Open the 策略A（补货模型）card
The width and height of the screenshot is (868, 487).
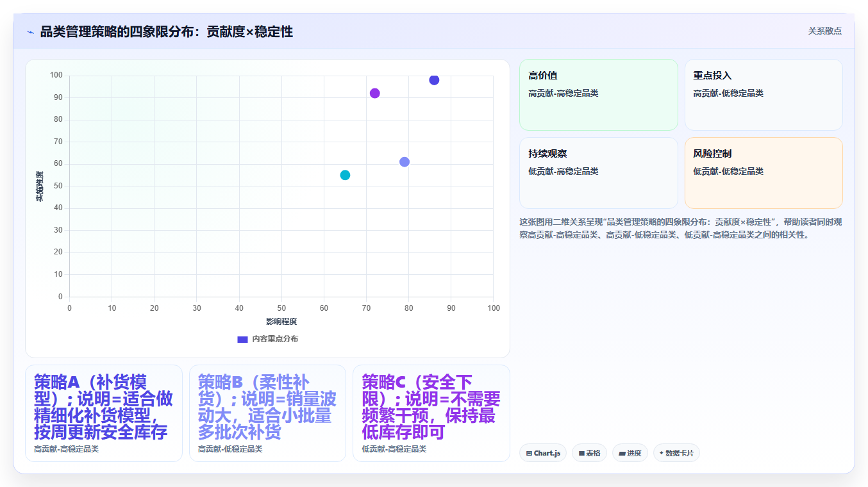tap(104, 413)
